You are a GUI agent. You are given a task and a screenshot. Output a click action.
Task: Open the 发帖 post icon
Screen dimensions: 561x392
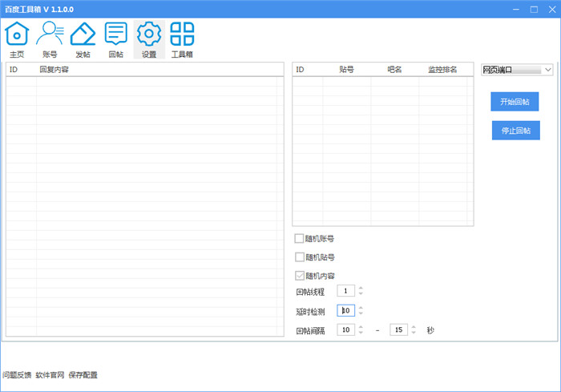click(83, 39)
